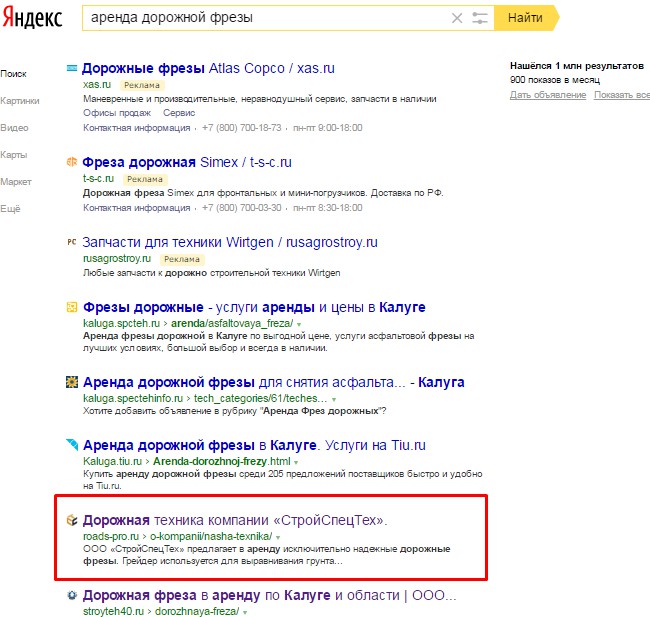Viewport: 650px width, 617px height.
Task: Click Сервис sitelink under xas.ru
Action: pos(179,113)
